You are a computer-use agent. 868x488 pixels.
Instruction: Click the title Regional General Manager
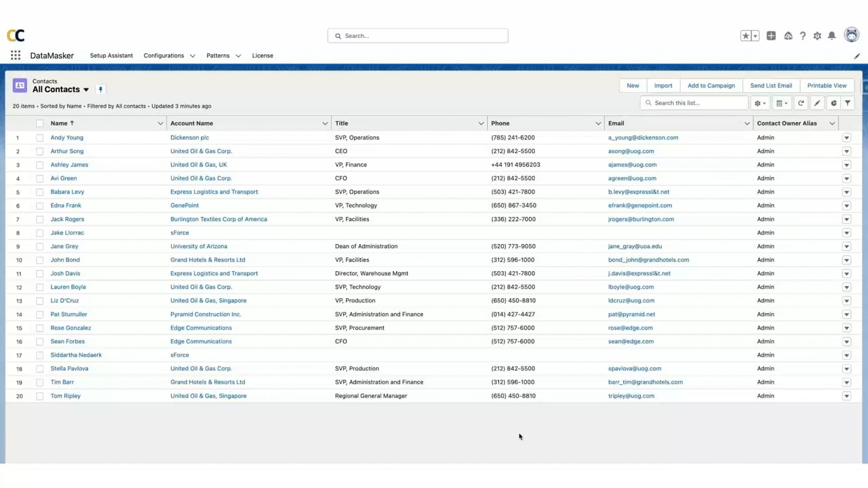371,396
